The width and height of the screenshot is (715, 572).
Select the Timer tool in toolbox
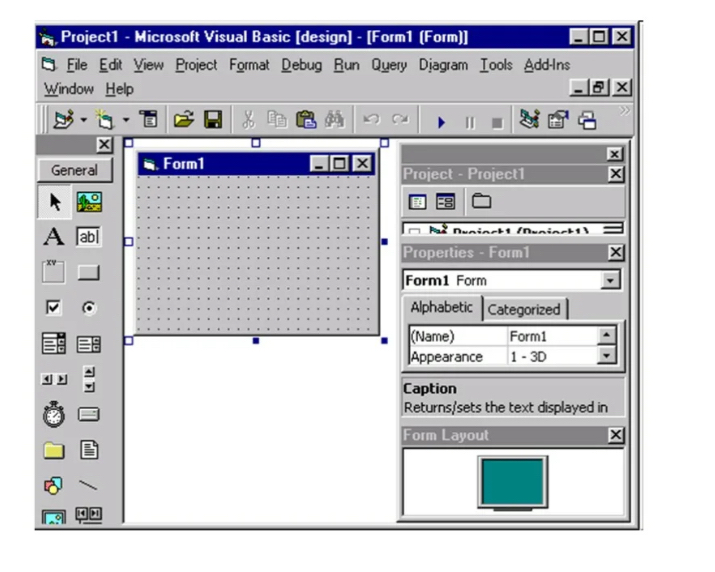tap(54, 414)
